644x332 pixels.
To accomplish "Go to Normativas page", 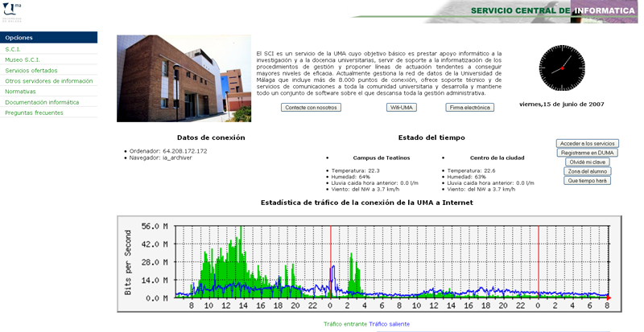I will point(20,92).
